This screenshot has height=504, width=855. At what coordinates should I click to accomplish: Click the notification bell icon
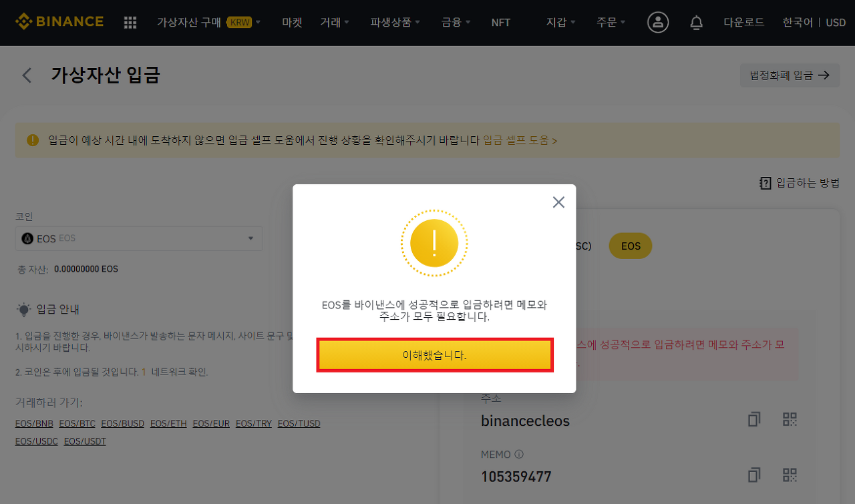coord(696,23)
